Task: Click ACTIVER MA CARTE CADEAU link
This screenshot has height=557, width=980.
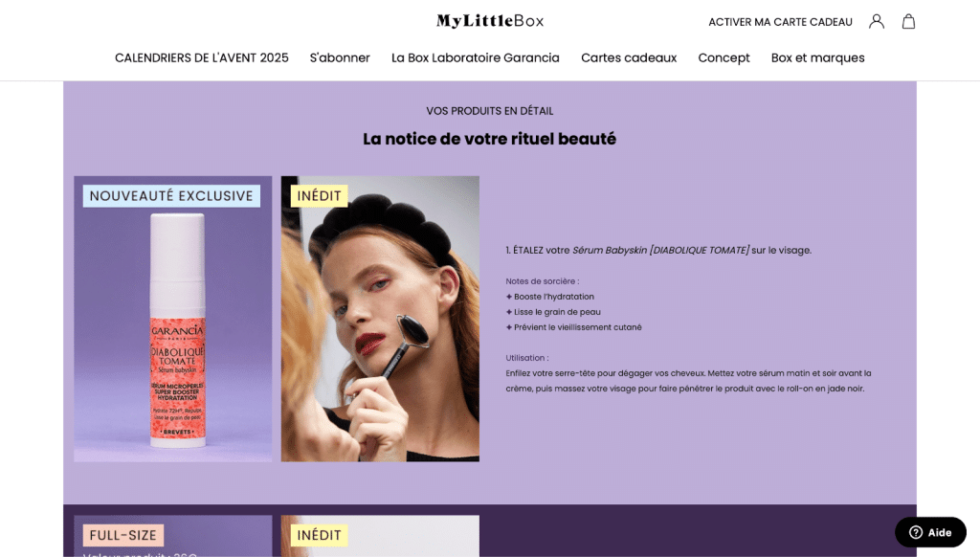Action: [780, 22]
